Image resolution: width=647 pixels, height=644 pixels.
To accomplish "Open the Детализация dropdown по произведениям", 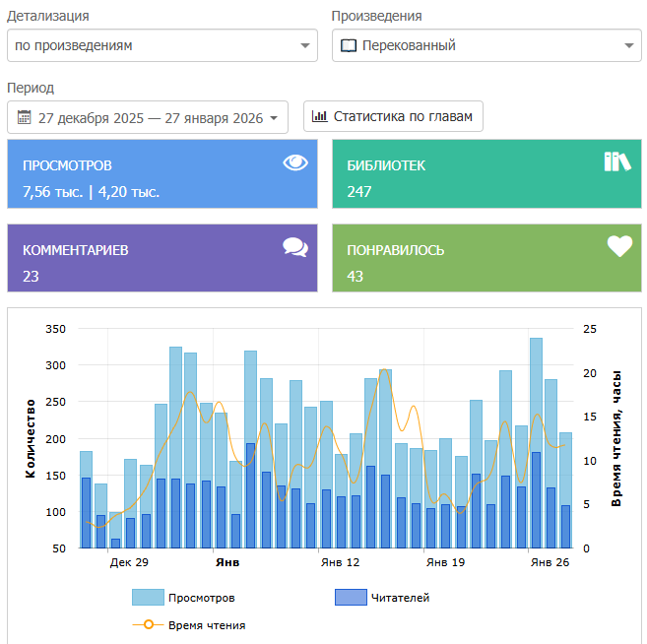I will [x=162, y=45].
